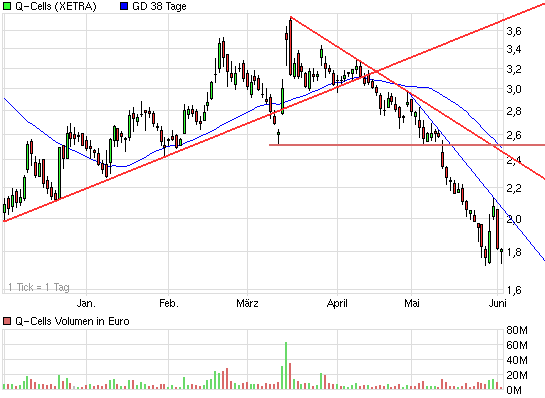Click the 80M volume axis value

coord(517,330)
